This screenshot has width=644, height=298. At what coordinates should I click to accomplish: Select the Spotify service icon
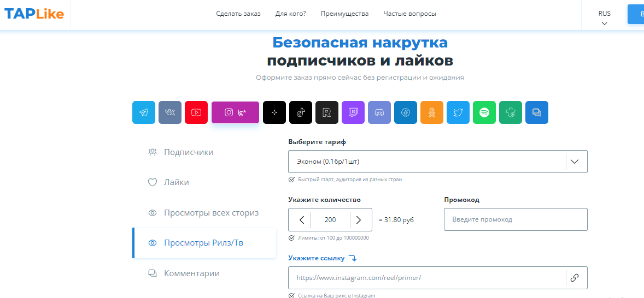[485, 112]
